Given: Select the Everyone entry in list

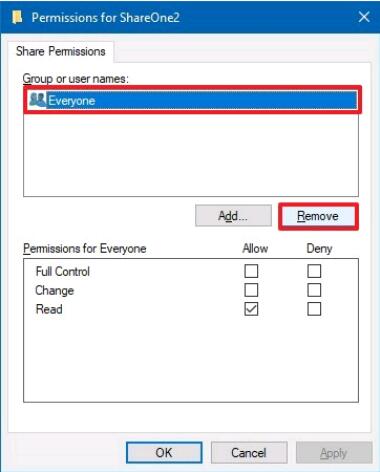Looking at the screenshot, I should pyautogui.click(x=192, y=100).
